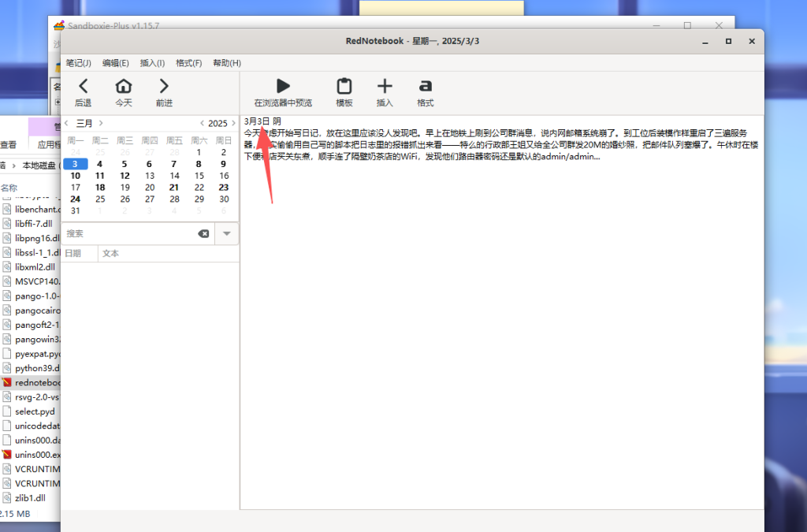Select March 12 in the calendar
The width and height of the screenshot is (807, 532).
[x=125, y=176]
